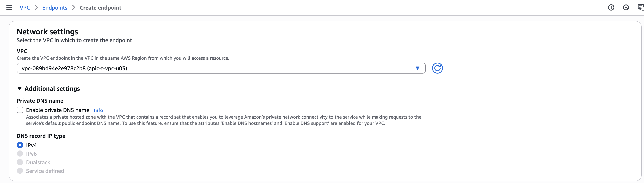Click the chevron after the VPC breadcrumb
The width and height of the screenshot is (644, 183).
(36, 7)
